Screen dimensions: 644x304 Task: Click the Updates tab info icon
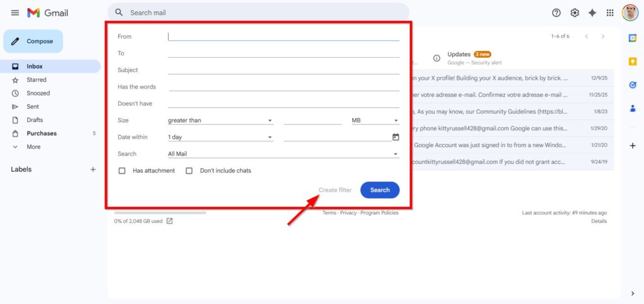(436, 58)
